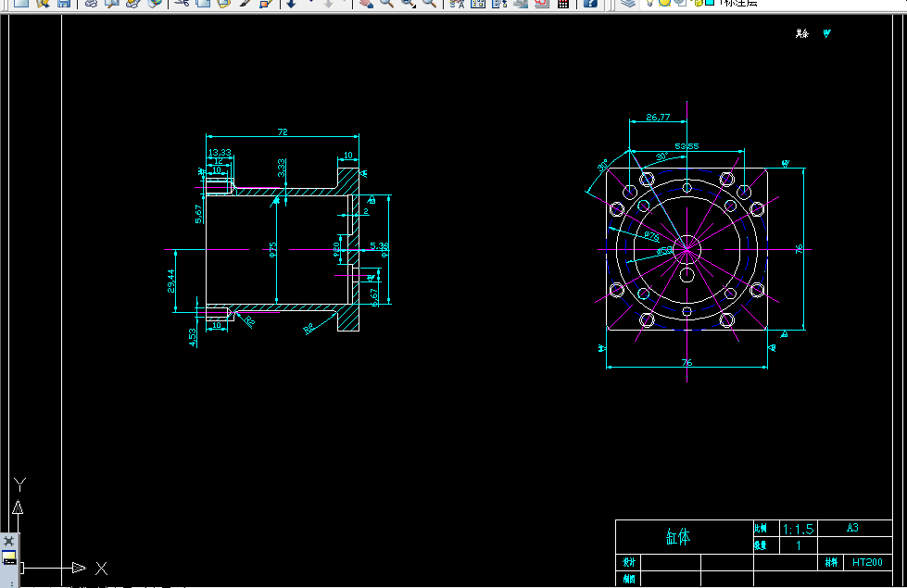This screenshot has height=588, width=907.
Task: Click the 3D DWF export icon
Action: click(155, 3)
